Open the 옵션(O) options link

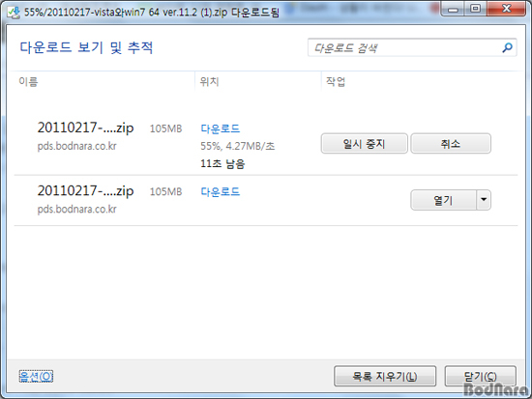point(36,376)
